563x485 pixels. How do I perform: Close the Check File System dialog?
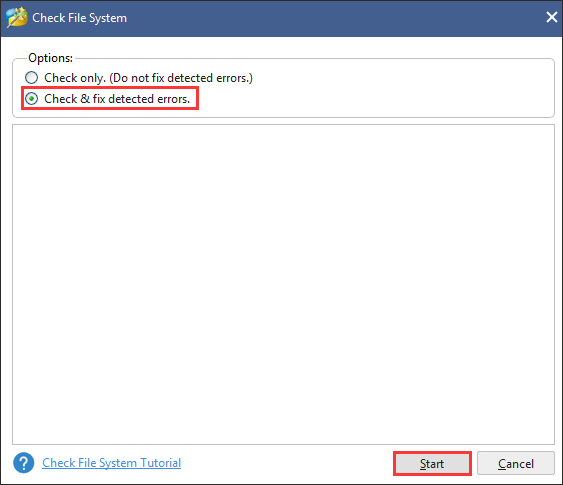pyautogui.click(x=552, y=17)
